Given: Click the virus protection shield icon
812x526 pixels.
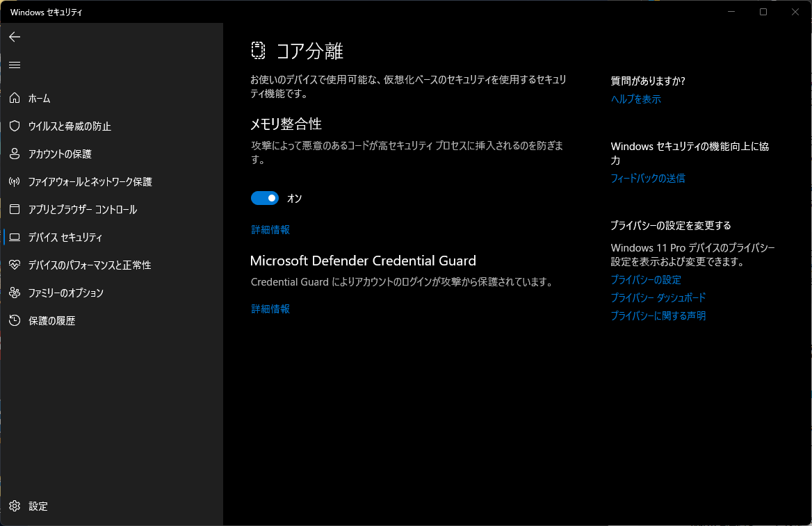Looking at the screenshot, I should (15, 126).
